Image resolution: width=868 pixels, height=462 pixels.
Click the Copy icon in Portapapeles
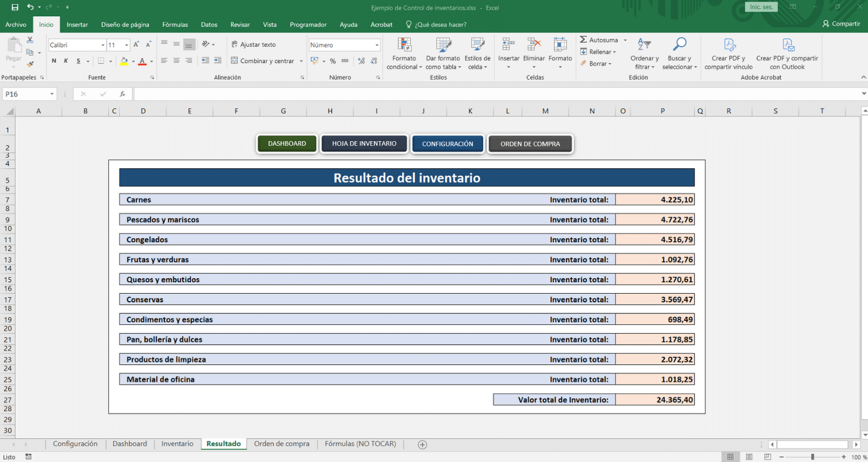[29, 53]
